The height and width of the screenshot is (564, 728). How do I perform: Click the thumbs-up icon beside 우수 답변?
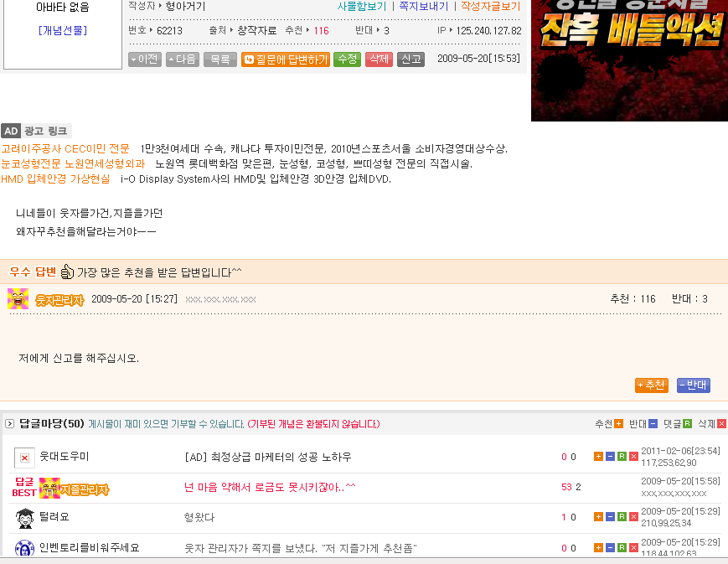(x=67, y=272)
